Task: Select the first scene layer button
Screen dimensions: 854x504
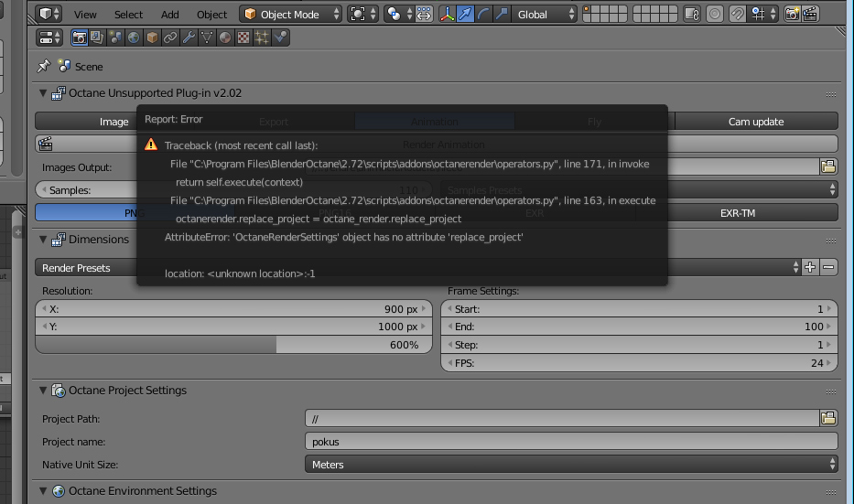Action: pyautogui.click(x=587, y=10)
